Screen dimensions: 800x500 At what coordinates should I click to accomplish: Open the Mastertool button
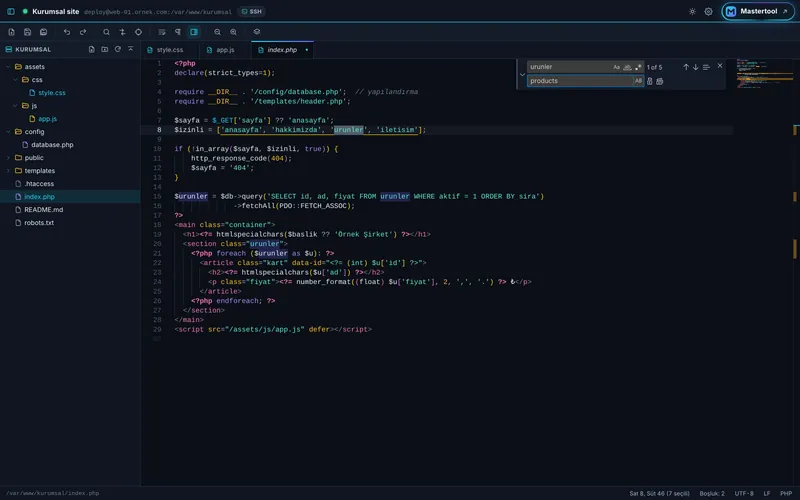pyautogui.click(x=758, y=11)
